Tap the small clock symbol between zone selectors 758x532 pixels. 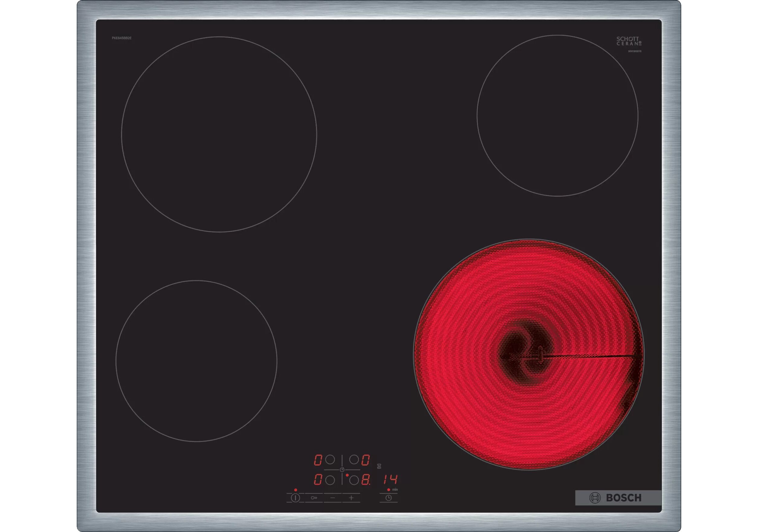342,470
